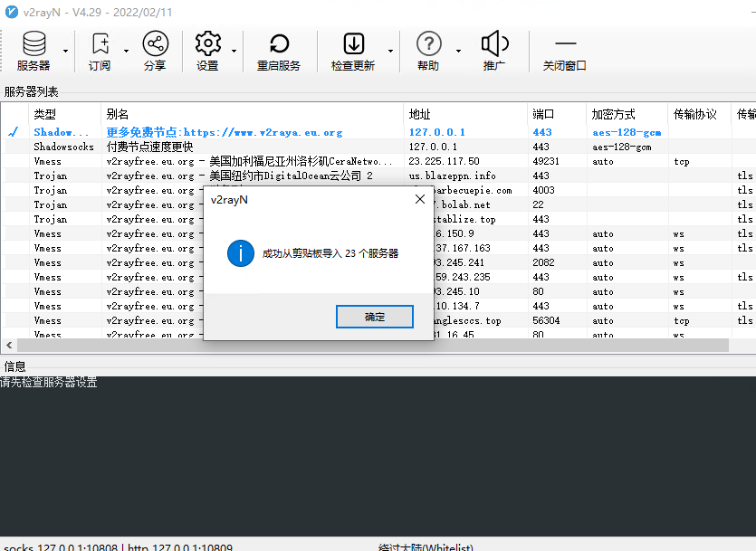Screen dimensions: 756x551
Task: Sort by the 别名 column header
Action: 253,114
